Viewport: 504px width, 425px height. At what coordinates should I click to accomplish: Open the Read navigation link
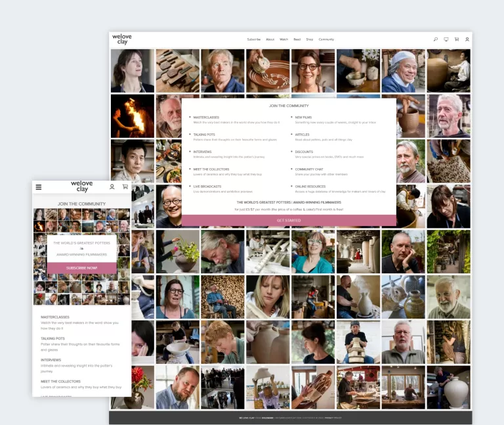297,39
